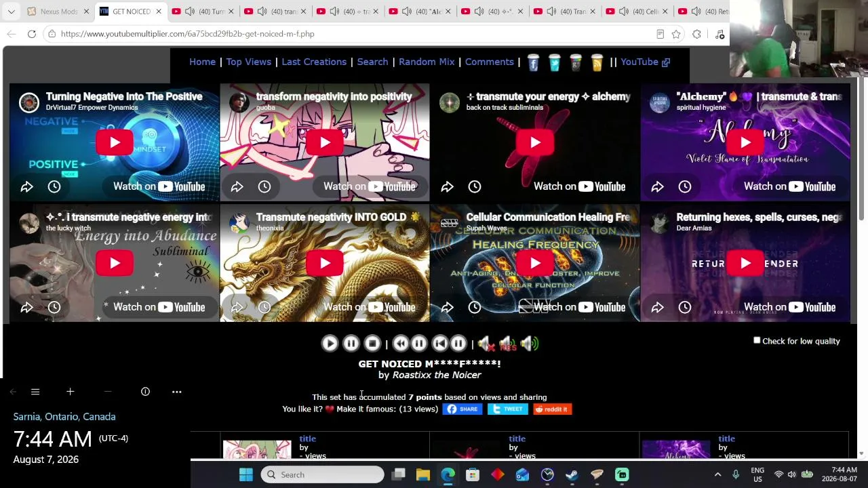Open the external YouTube link in the navigation
Screen dimensions: 868x488
click(645, 62)
